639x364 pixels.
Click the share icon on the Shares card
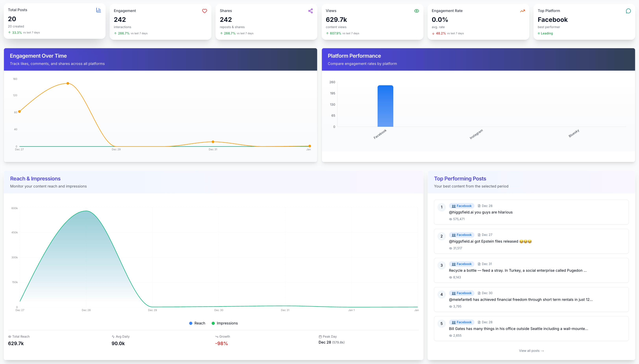pos(310,11)
